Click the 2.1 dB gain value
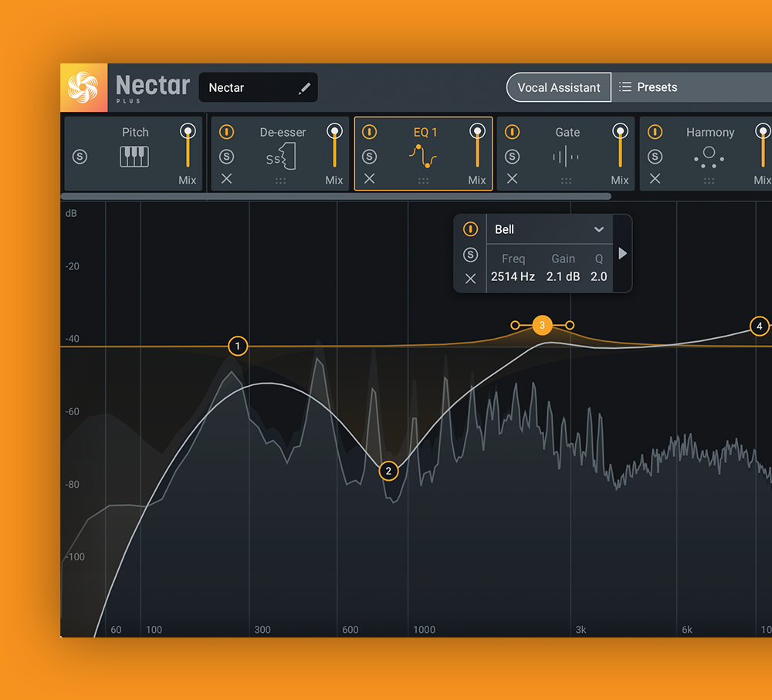 (x=563, y=276)
